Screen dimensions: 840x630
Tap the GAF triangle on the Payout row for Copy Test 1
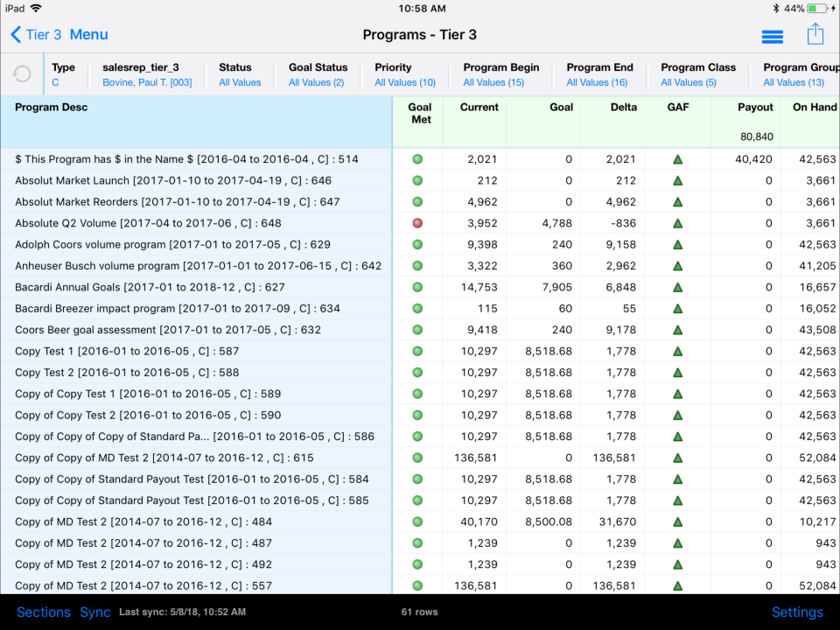676,351
